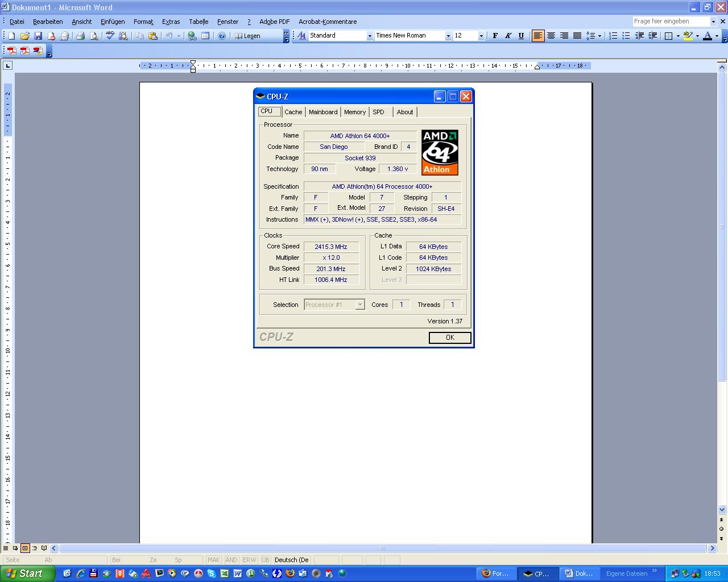Switch to the Mainboard tab in CPU-Z
This screenshot has height=582, width=728.
pos(323,112)
